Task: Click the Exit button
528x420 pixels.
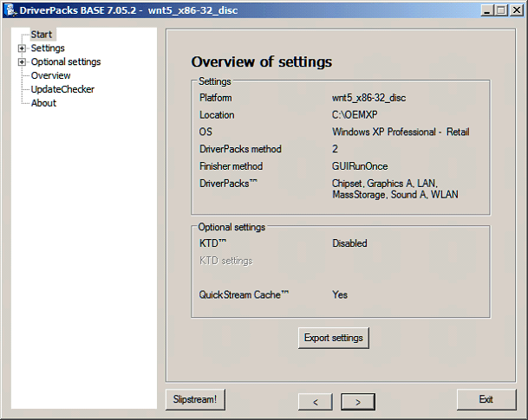Action: pos(486,399)
